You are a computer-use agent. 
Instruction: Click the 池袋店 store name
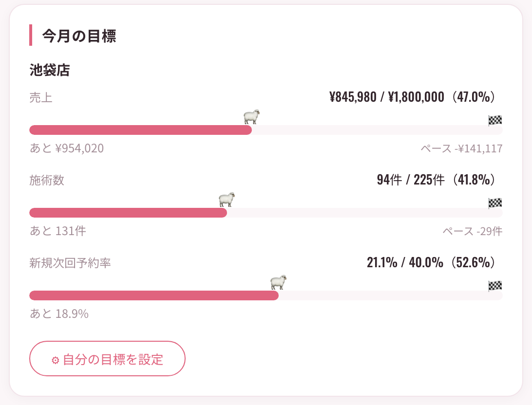[50, 70]
